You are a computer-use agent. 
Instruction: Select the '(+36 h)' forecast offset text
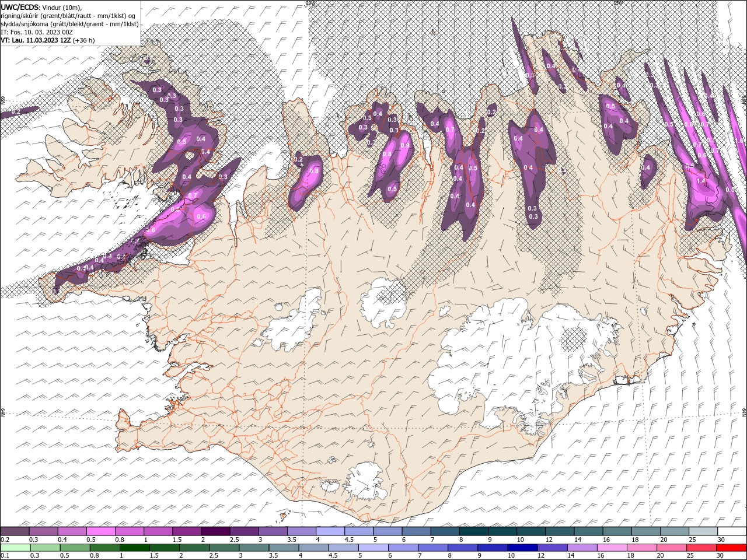pyautogui.click(x=84, y=40)
